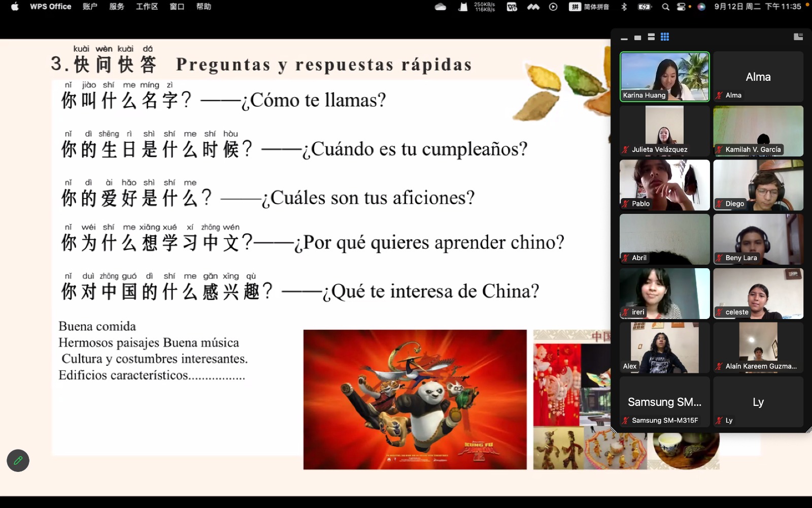Switch video panel to grid view
This screenshot has height=508, width=812.
[x=665, y=37]
